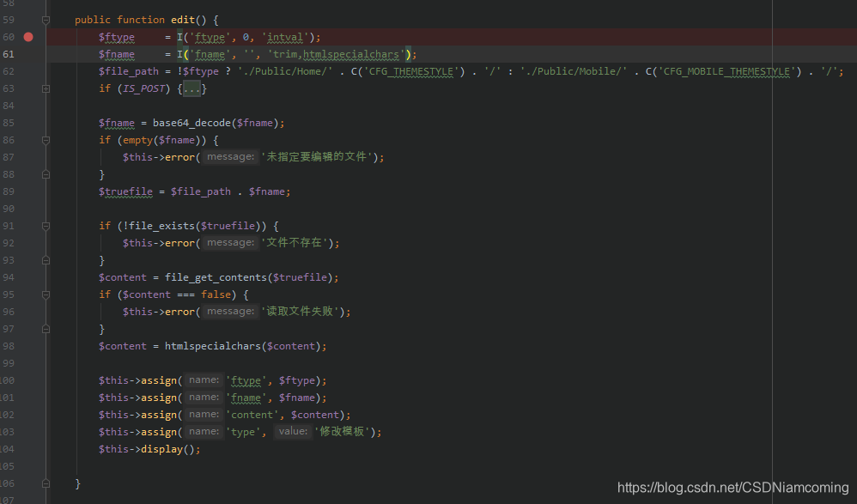Click the name: hint on line 100
Viewport: 857px width, 504px height.
204,380
